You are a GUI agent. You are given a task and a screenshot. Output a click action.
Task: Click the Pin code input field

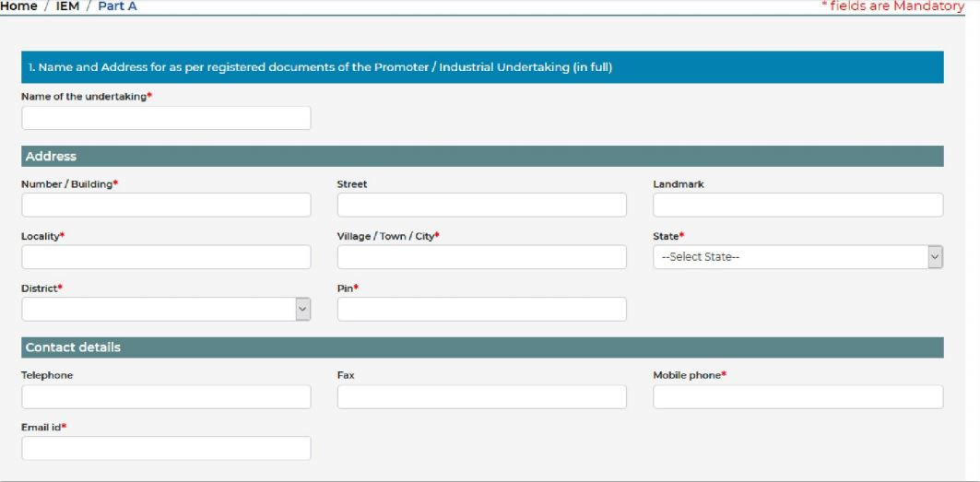tap(481, 310)
